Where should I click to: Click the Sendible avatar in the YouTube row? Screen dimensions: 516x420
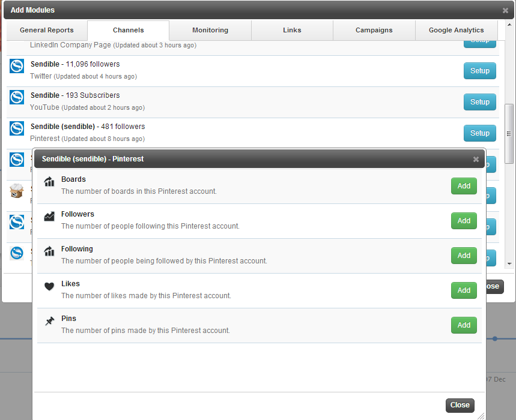(x=17, y=97)
